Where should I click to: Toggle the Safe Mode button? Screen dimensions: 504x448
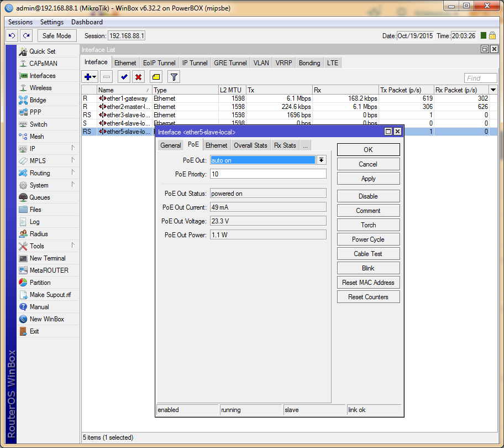pyautogui.click(x=56, y=36)
